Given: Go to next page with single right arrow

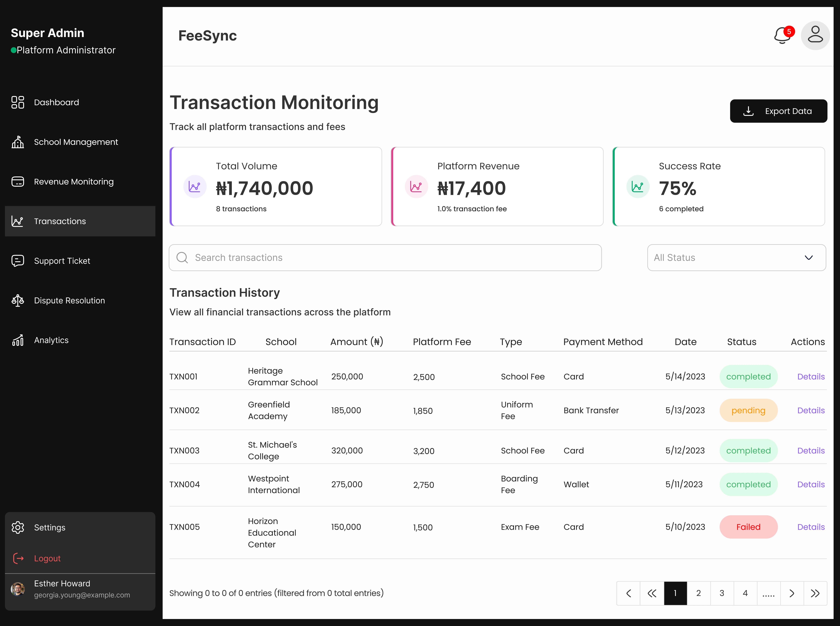Looking at the screenshot, I should (792, 593).
